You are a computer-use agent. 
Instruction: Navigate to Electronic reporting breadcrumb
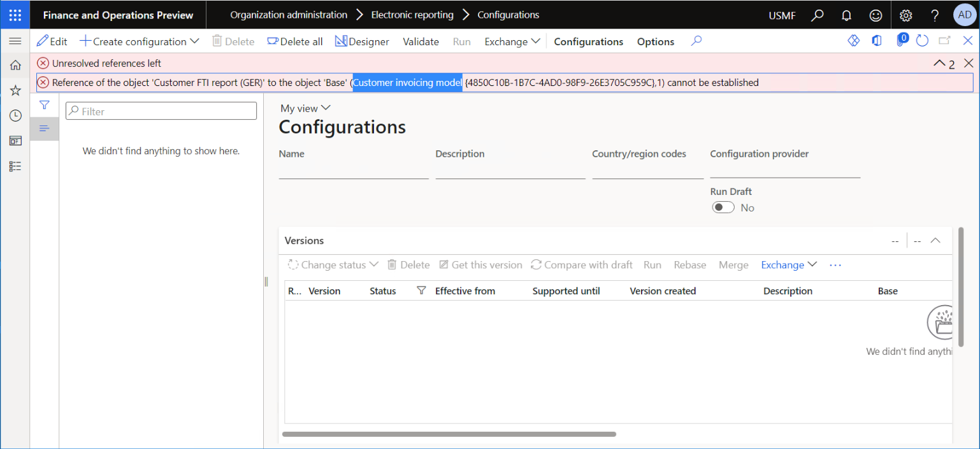(412, 14)
